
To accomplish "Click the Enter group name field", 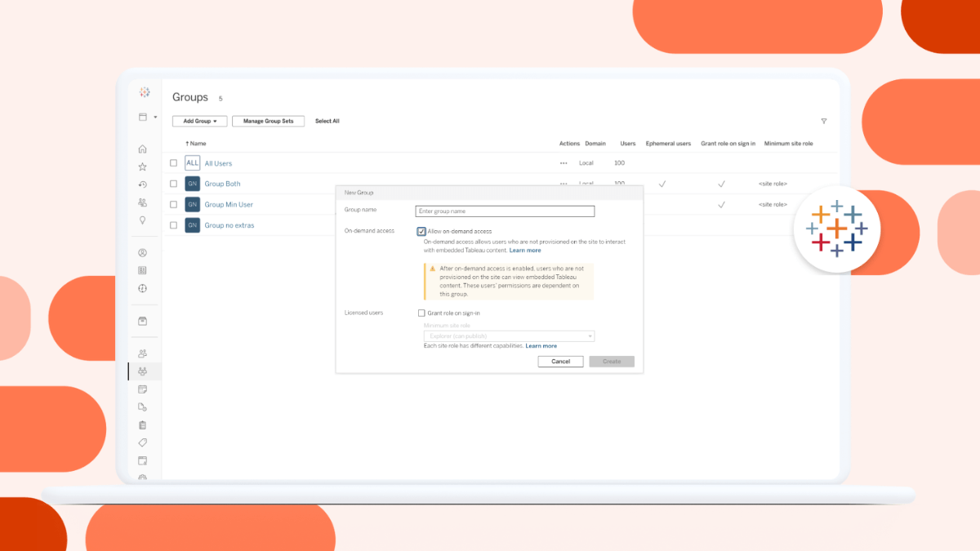I will (x=505, y=211).
